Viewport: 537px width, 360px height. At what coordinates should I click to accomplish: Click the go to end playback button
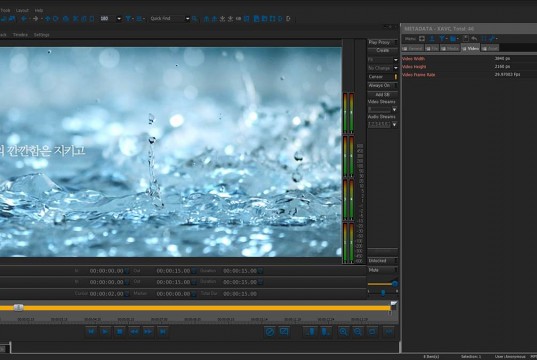pyautogui.click(x=163, y=332)
